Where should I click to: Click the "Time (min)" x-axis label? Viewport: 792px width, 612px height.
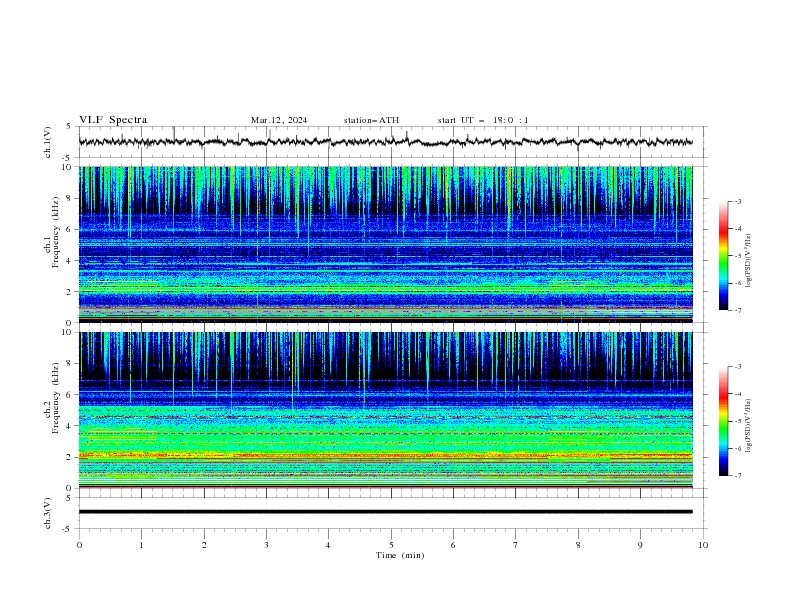tap(400, 555)
